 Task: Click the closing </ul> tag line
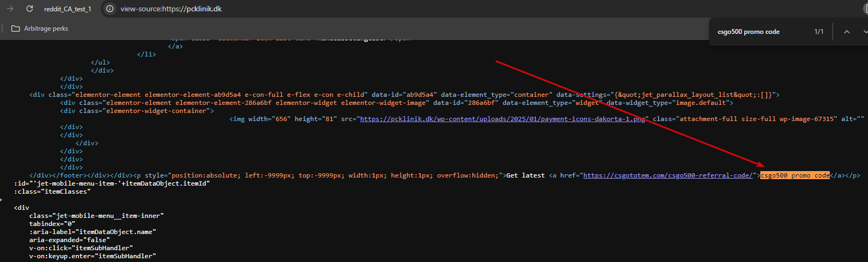(100, 62)
